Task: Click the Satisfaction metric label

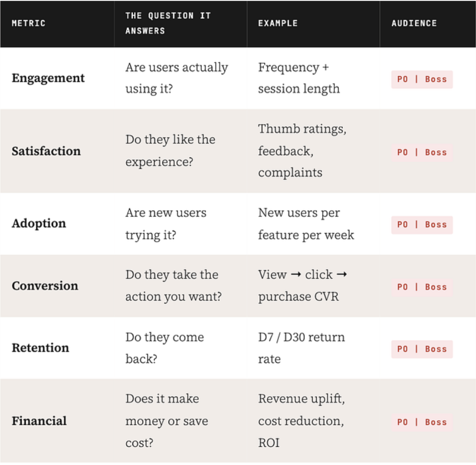Action: click(46, 151)
